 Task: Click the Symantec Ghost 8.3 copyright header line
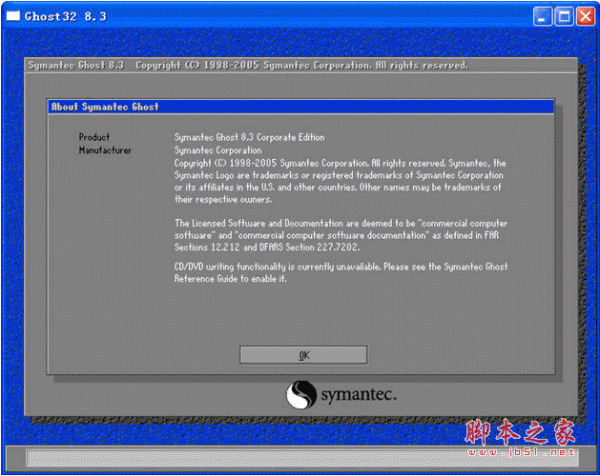[x=248, y=65]
